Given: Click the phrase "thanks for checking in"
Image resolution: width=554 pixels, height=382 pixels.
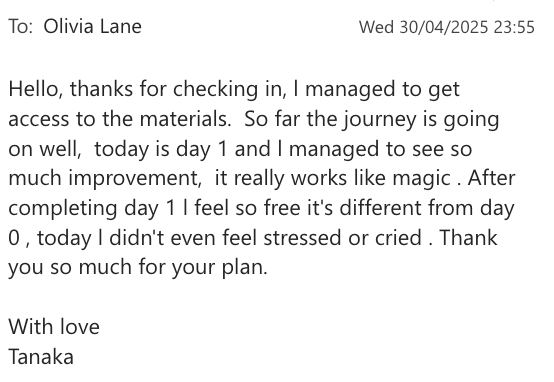Looking at the screenshot, I should (178, 89).
